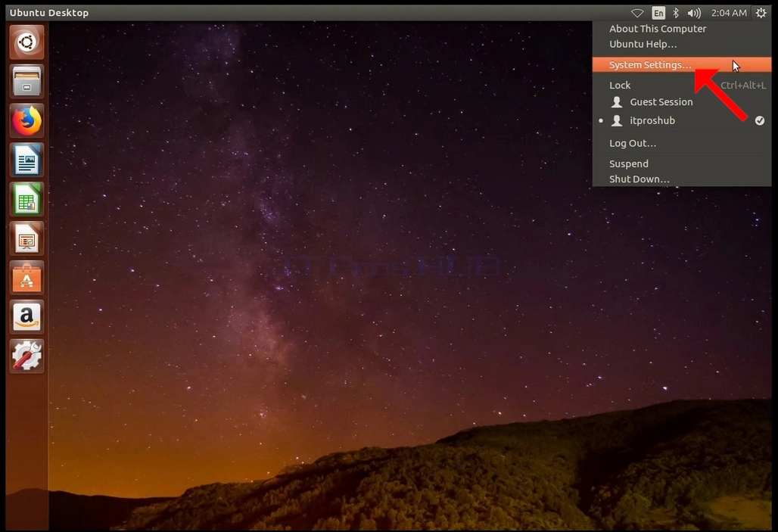Click the Wi-Fi network indicator
The width and height of the screenshot is (778, 532).
pos(637,13)
